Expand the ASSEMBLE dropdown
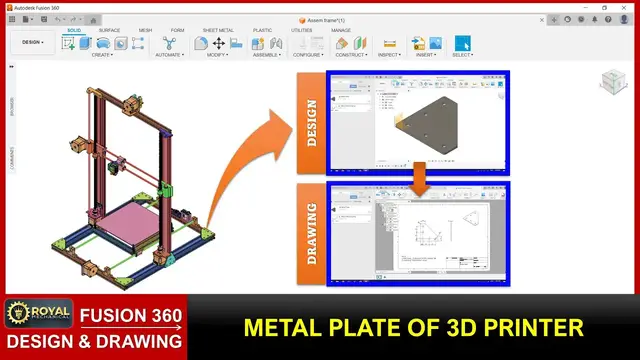This screenshot has width=640, height=360. coord(267,55)
